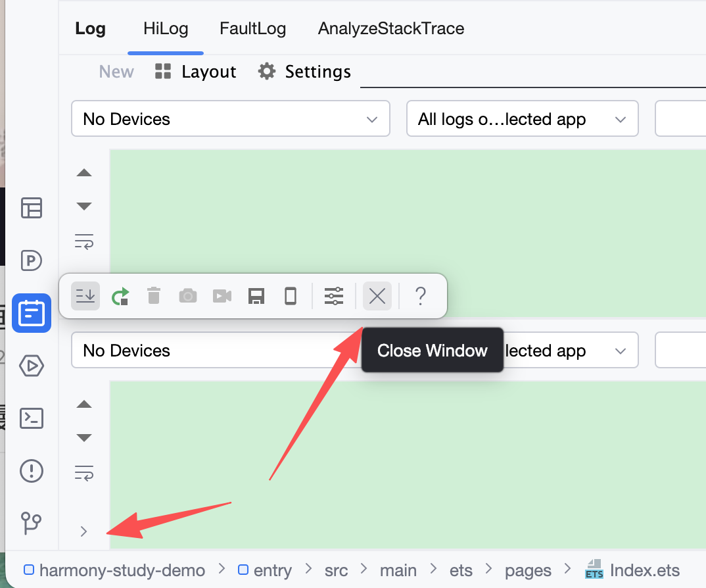Click the video screen record icon
This screenshot has width=706, height=588.
click(x=222, y=296)
